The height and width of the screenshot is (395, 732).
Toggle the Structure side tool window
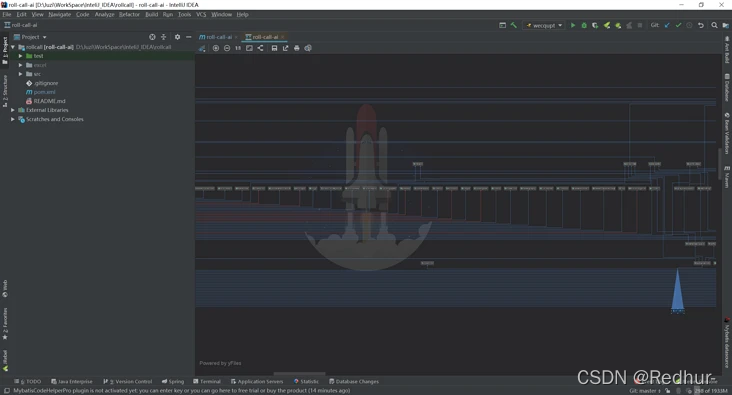click(5, 91)
